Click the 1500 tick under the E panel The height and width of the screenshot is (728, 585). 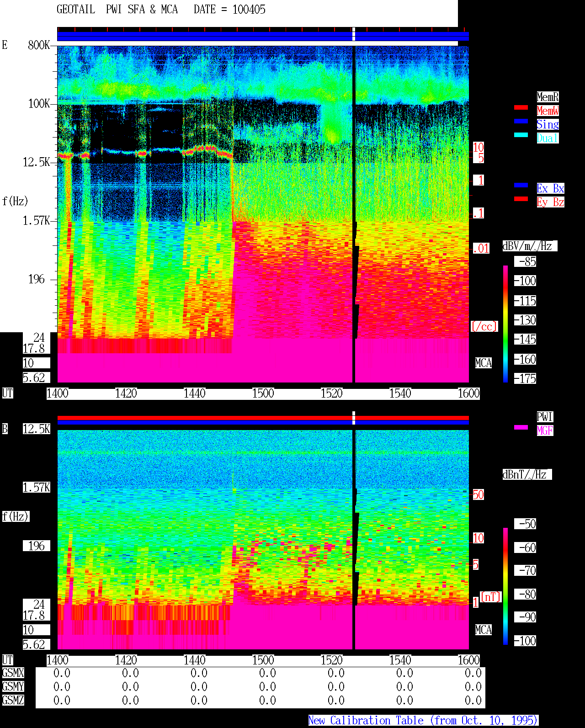(263, 393)
